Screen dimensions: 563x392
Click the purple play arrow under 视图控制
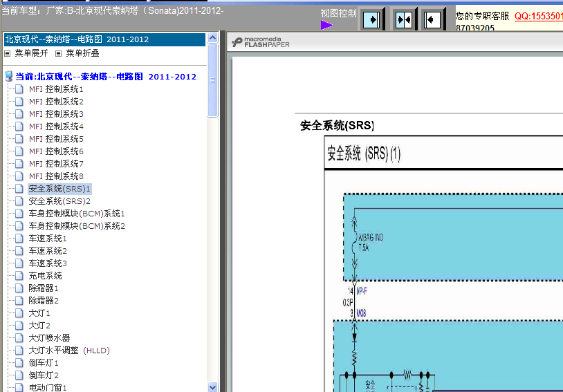click(x=326, y=25)
